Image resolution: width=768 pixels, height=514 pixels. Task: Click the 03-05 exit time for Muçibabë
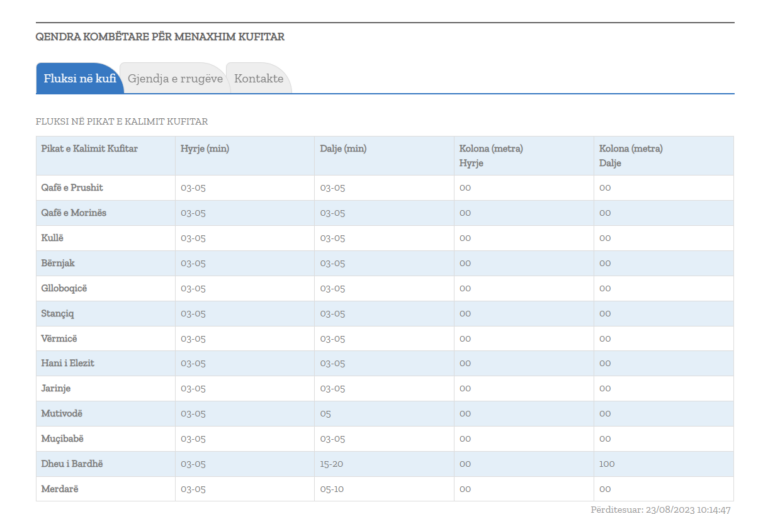coord(333,439)
